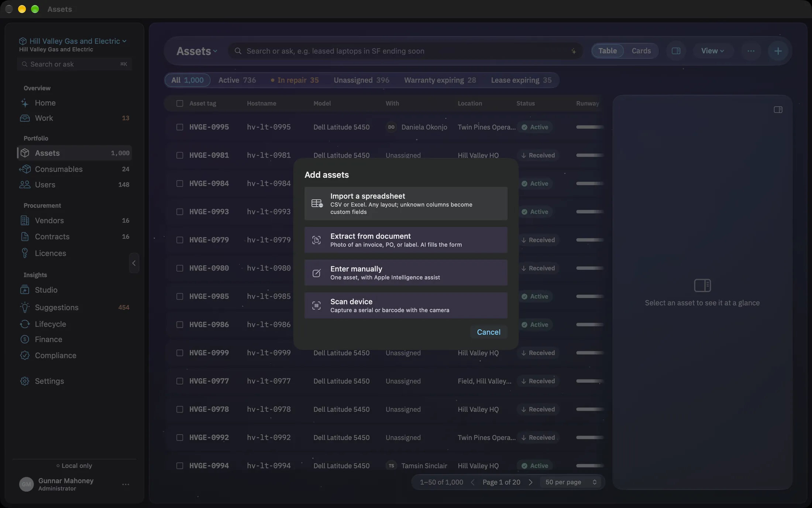Tick checkbox for HVGE-0979 row

(179, 240)
